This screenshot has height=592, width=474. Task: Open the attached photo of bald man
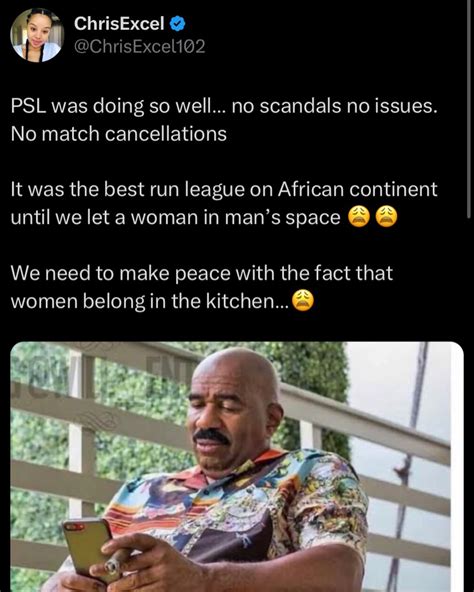click(237, 467)
